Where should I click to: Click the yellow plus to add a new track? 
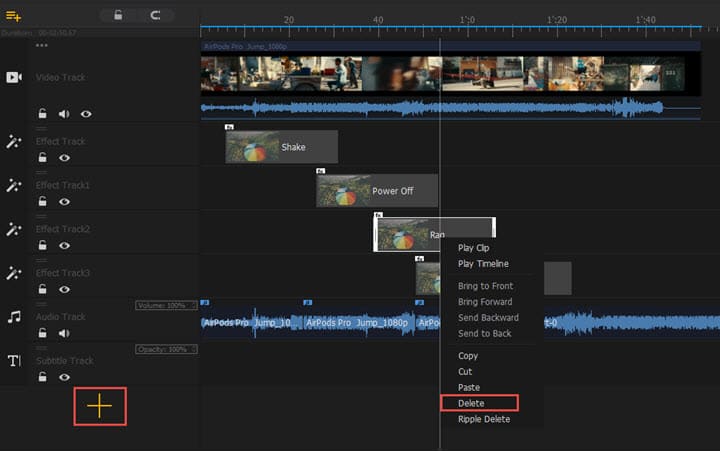point(100,405)
